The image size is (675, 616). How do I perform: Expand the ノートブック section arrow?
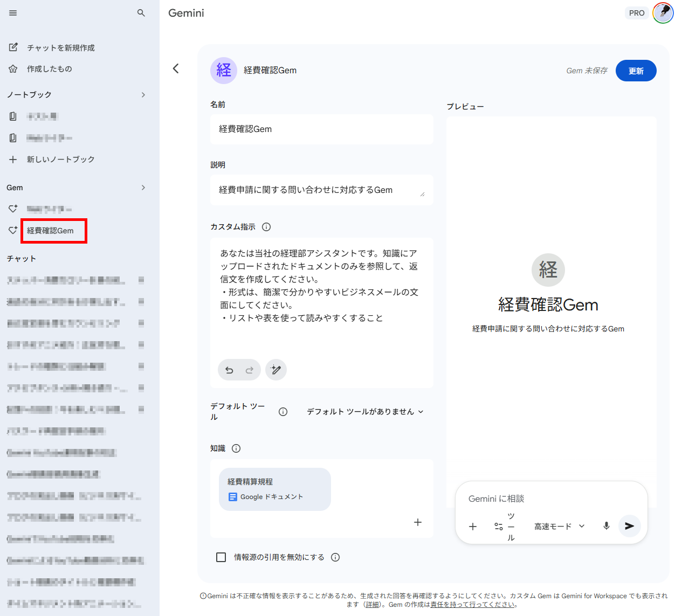[x=143, y=95]
